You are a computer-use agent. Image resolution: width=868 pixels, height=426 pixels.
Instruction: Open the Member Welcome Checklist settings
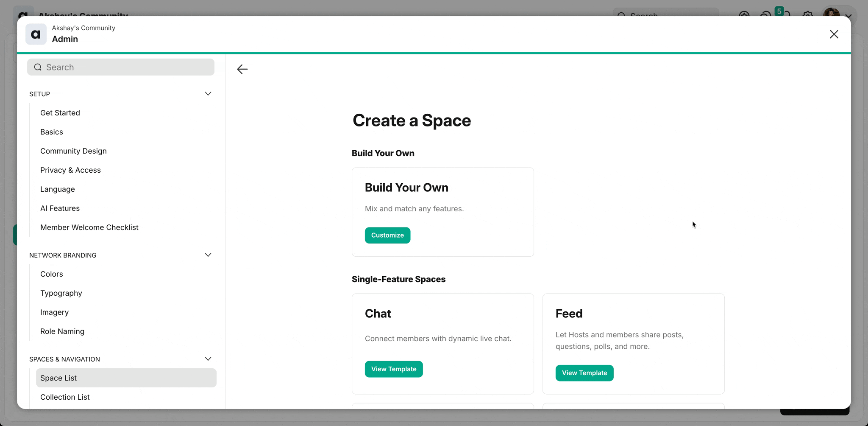coord(89,227)
